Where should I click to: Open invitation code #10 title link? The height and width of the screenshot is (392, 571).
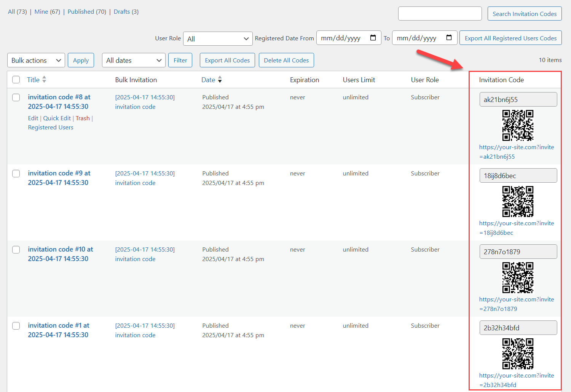click(x=60, y=254)
